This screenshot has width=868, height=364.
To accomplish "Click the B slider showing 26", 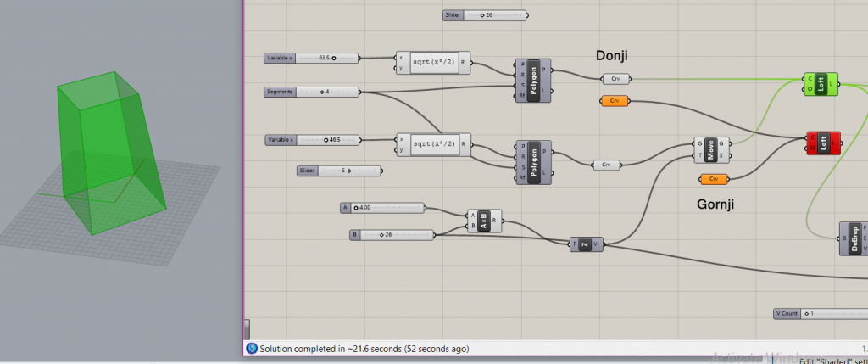I will pyautogui.click(x=392, y=234).
